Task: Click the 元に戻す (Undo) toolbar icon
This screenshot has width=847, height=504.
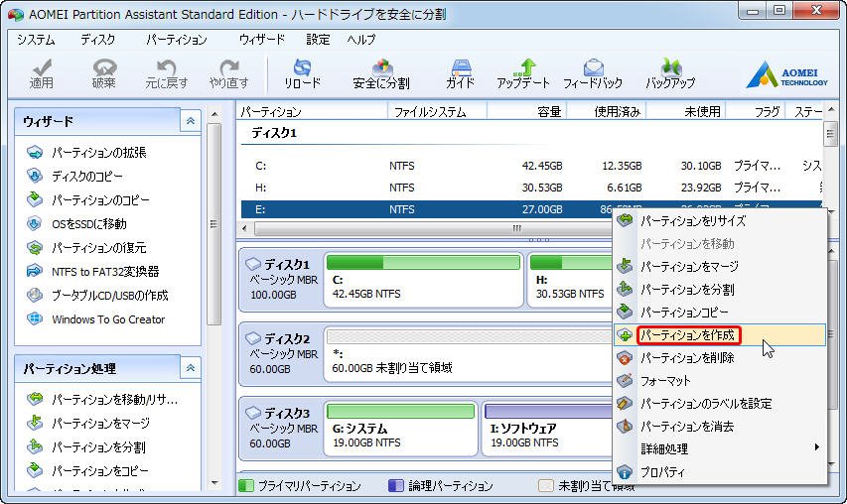Action: pos(167,74)
